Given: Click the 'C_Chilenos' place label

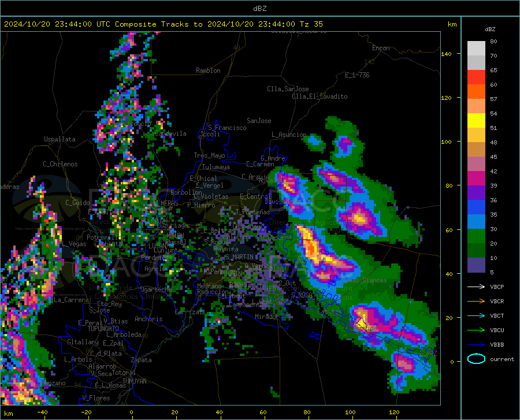Looking at the screenshot, I should click(60, 164).
